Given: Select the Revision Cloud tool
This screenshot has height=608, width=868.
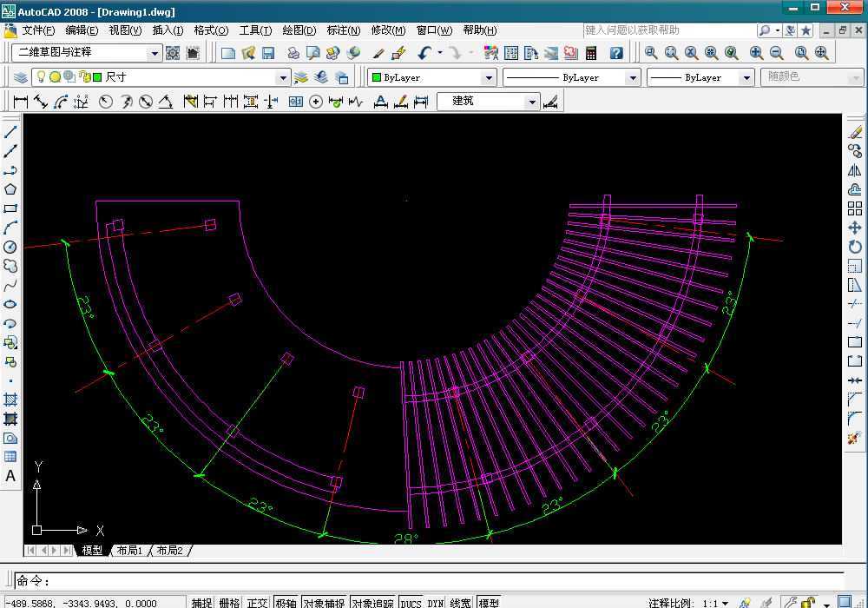Looking at the screenshot, I should 10,267.
